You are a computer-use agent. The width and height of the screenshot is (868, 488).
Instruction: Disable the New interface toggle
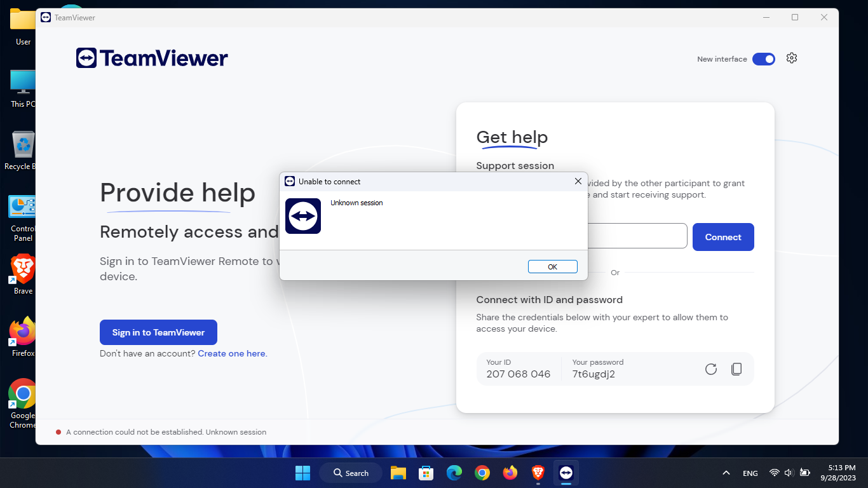point(763,58)
